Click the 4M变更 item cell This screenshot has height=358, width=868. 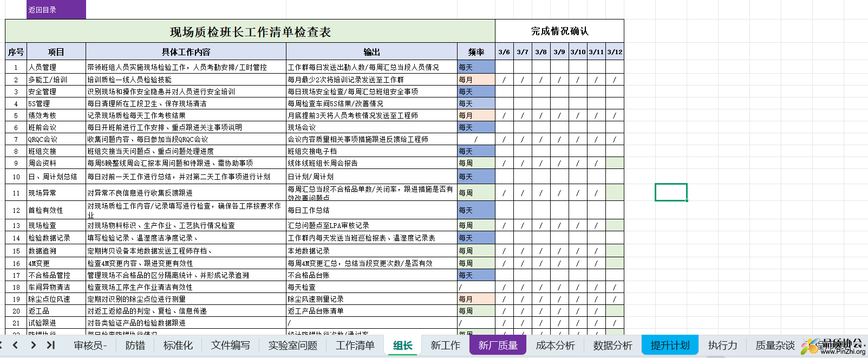pos(56,263)
